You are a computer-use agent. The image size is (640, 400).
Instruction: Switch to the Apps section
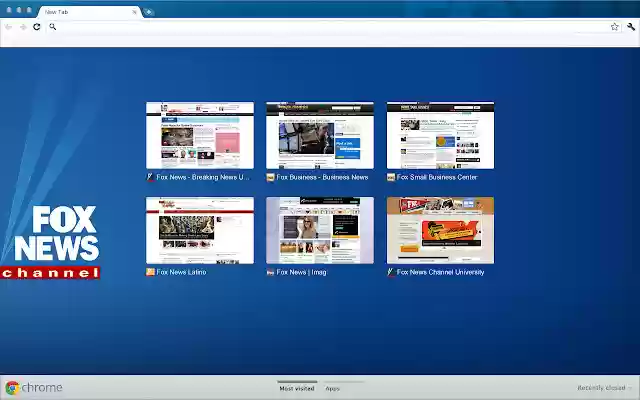(333, 388)
